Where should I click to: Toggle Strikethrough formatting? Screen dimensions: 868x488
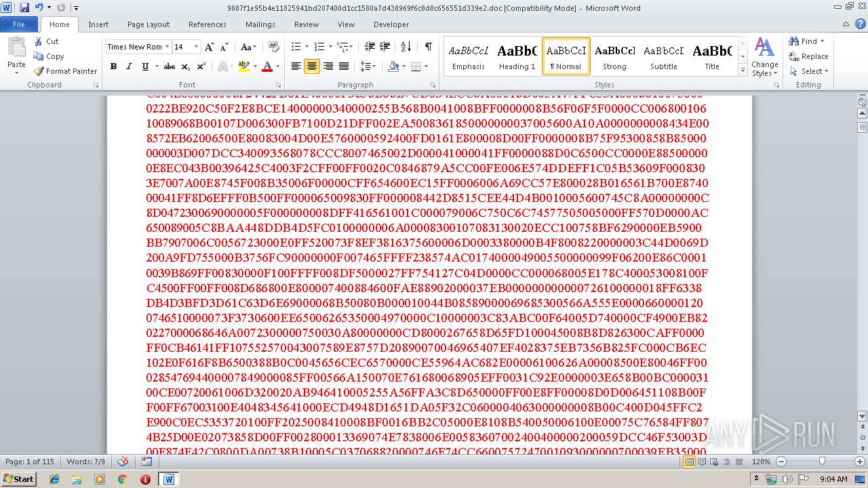[170, 66]
